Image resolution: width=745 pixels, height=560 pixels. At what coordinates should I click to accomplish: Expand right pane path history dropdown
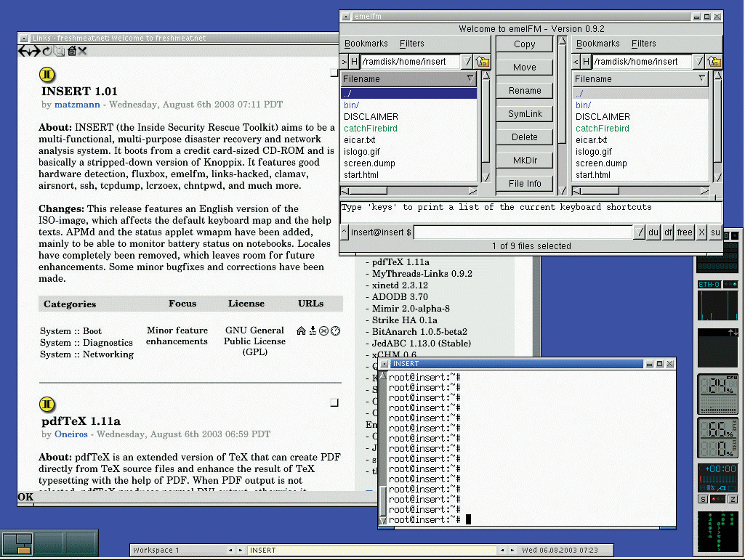698,61
